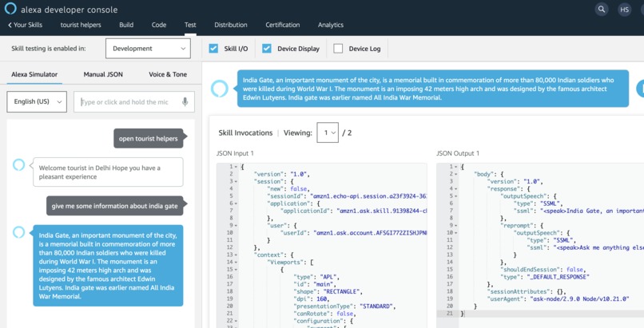
Task: Click the JSON Output 1 label
Action: tap(458, 153)
